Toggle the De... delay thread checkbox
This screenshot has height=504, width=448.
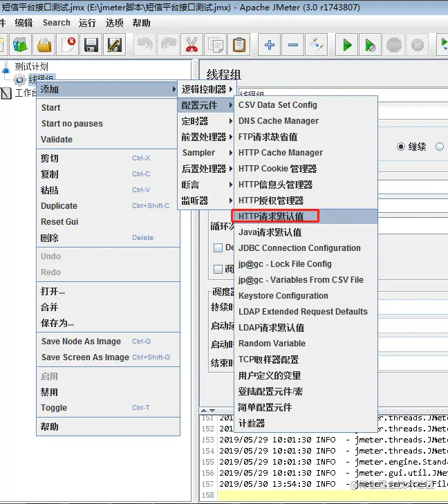[218, 248]
